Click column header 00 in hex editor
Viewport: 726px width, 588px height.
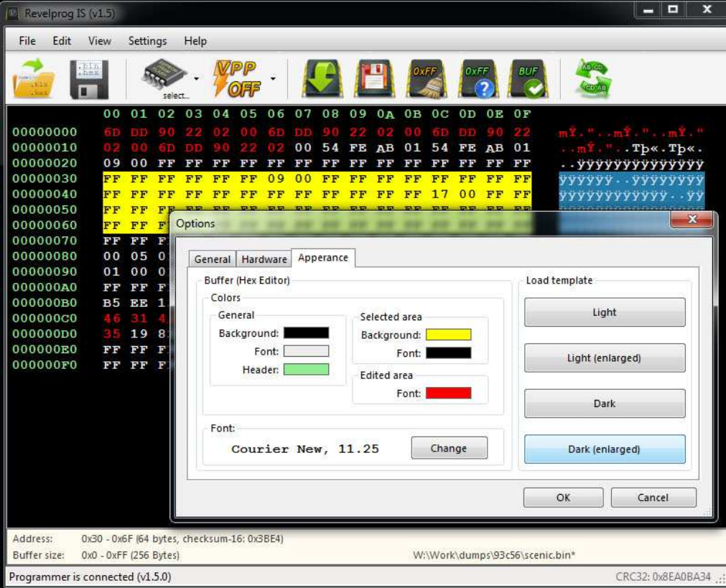click(x=111, y=114)
